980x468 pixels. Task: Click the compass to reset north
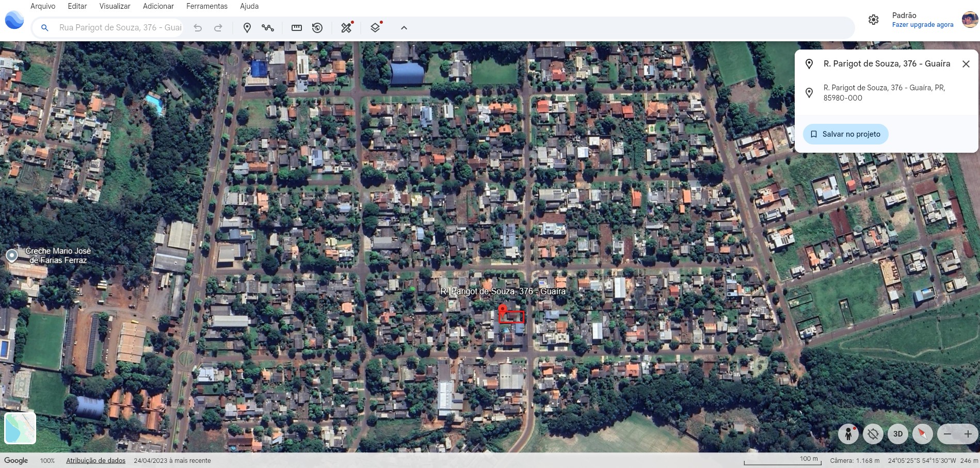[922, 434]
